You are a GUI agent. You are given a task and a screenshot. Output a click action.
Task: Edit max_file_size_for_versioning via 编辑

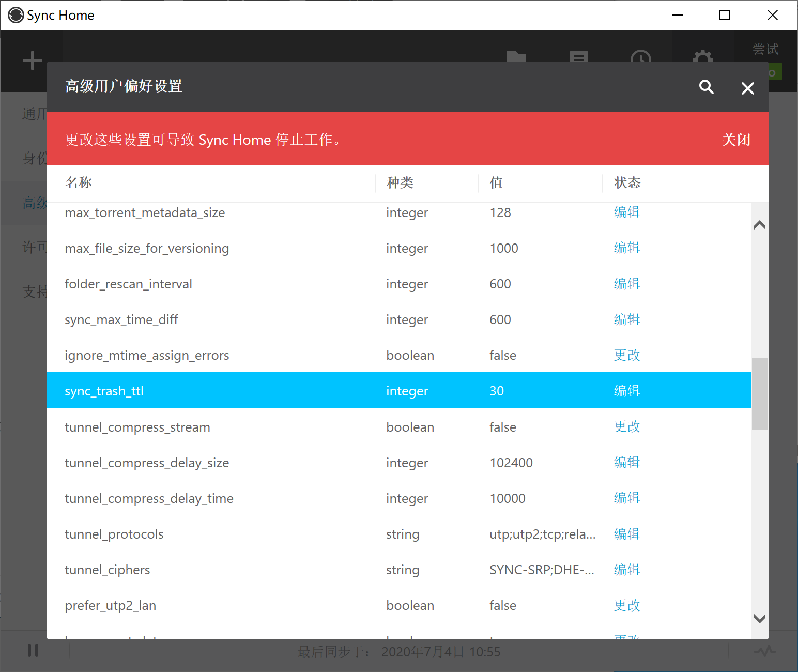point(627,248)
